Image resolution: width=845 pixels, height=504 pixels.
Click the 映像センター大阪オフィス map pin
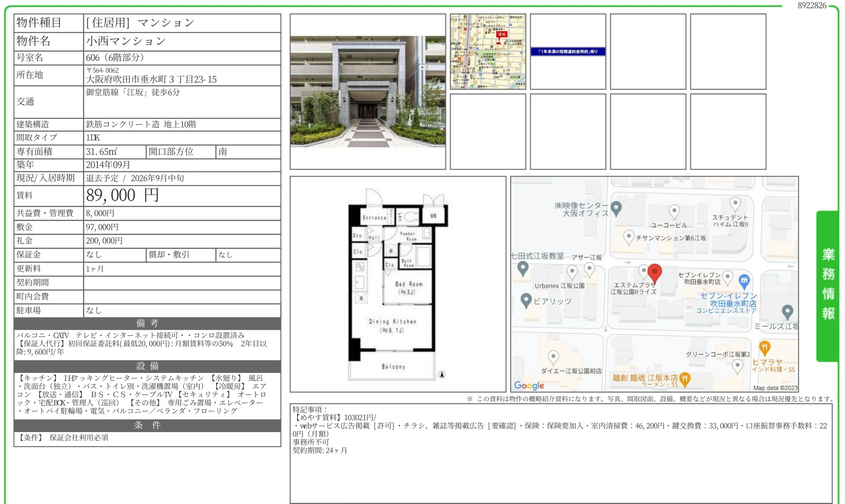616,209
